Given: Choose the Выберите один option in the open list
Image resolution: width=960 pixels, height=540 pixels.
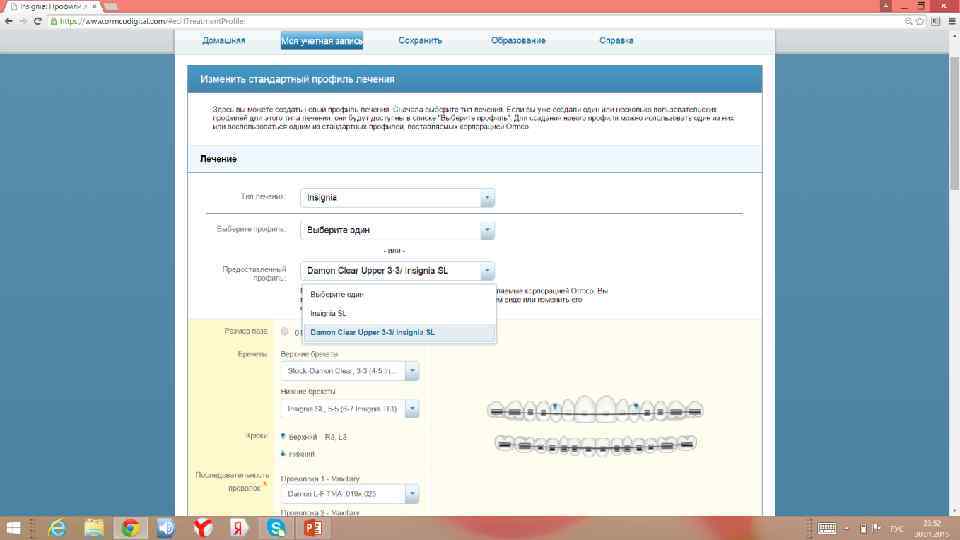Looking at the screenshot, I should tap(399, 294).
